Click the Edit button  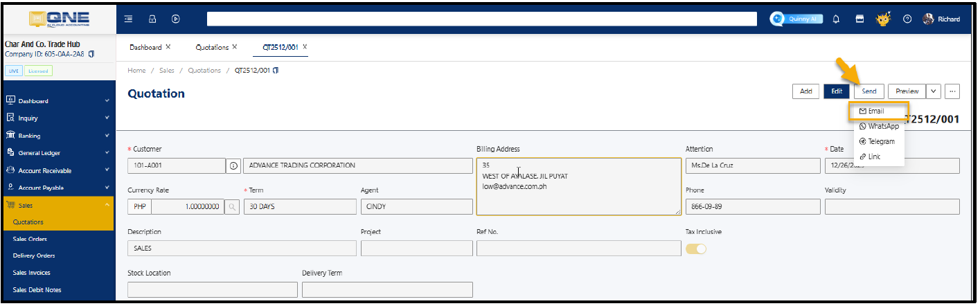(x=837, y=91)
